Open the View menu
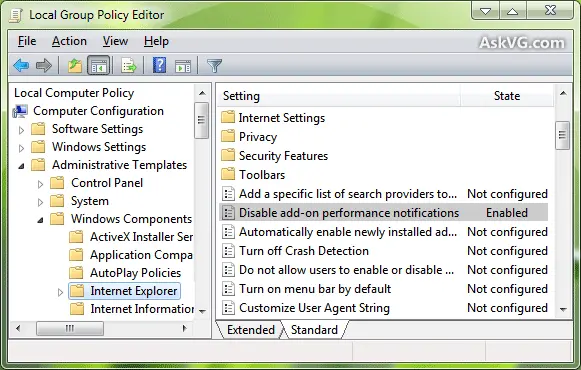The width and height of the screenshot is (581, 370). 115,41
